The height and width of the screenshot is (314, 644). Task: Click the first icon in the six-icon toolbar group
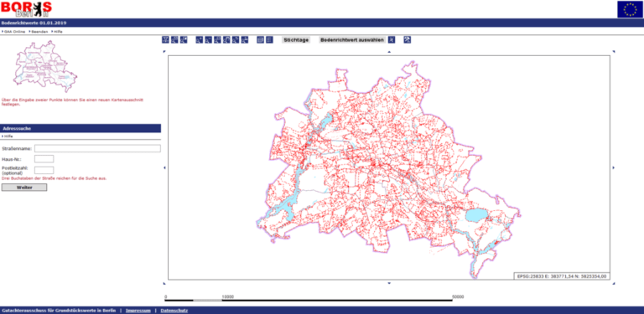pyautogui.click(x=200, y=39)
